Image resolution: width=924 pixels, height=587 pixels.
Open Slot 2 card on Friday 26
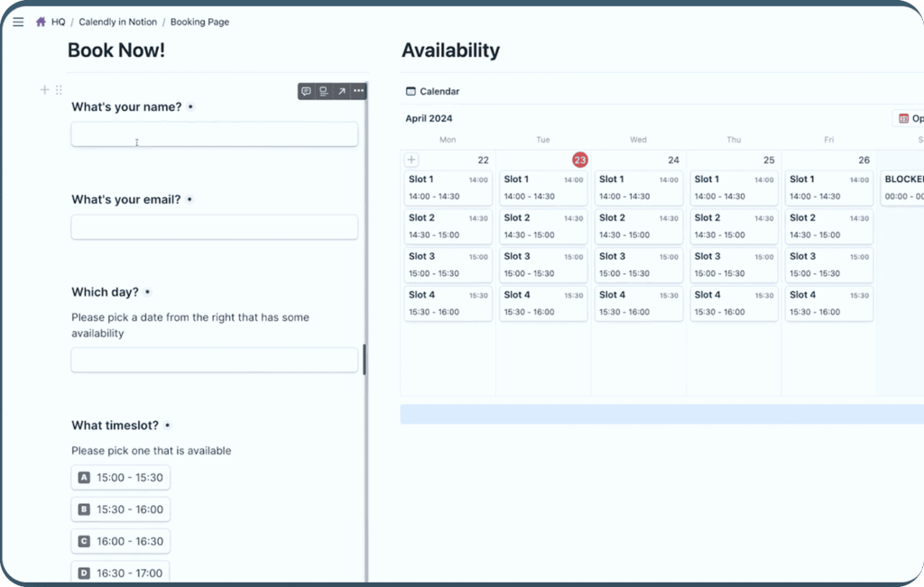[x=829, y=226]
